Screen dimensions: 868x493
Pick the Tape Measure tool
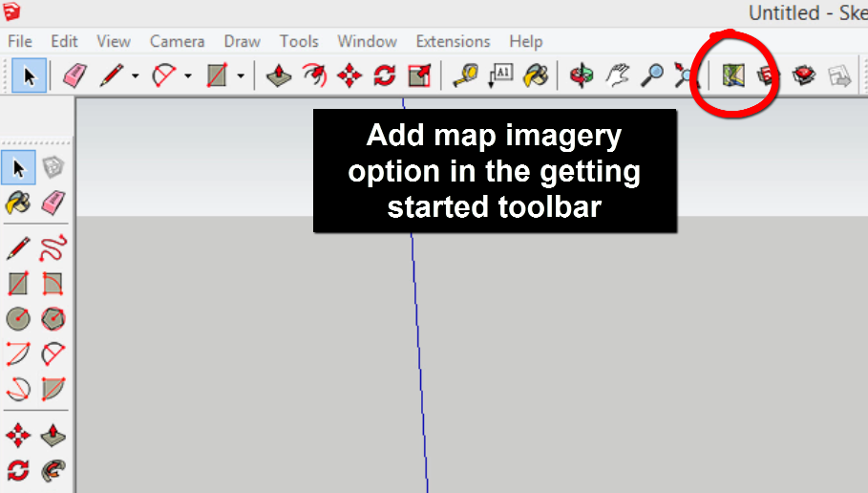pyautogui.click(x=466, y=75)
